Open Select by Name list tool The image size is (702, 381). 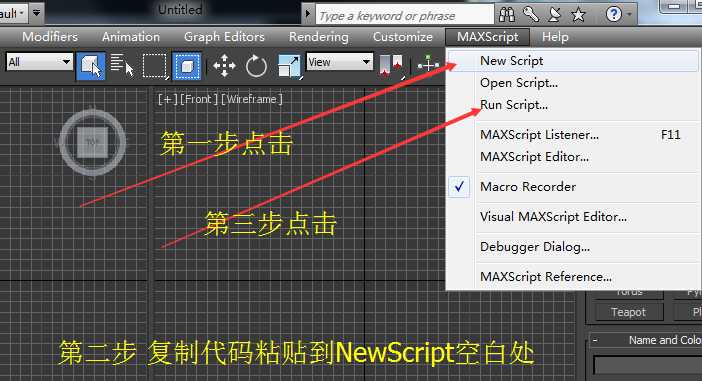(122, 66)
